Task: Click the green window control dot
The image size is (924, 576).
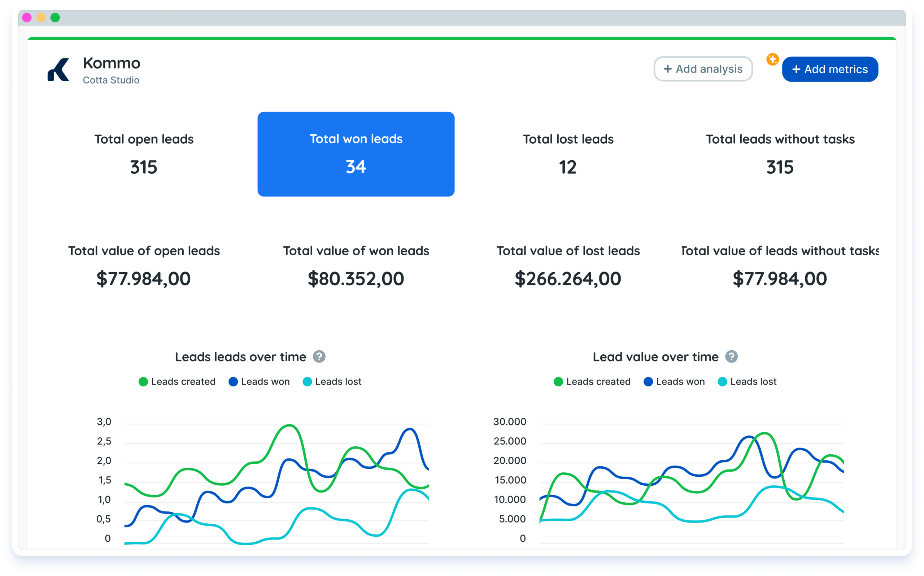Action: tap(55, 18)
